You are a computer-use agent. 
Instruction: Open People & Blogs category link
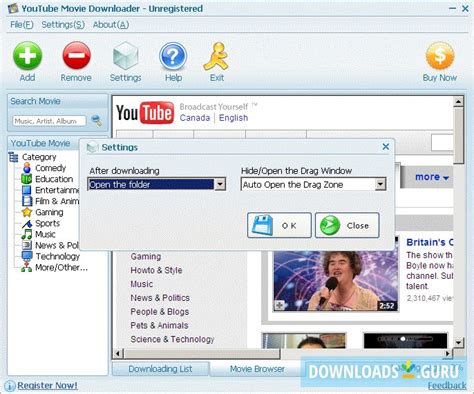[x=160, y=312]
